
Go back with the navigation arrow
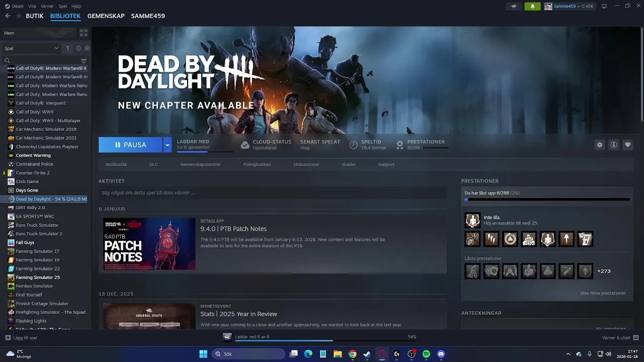point(8,16)
